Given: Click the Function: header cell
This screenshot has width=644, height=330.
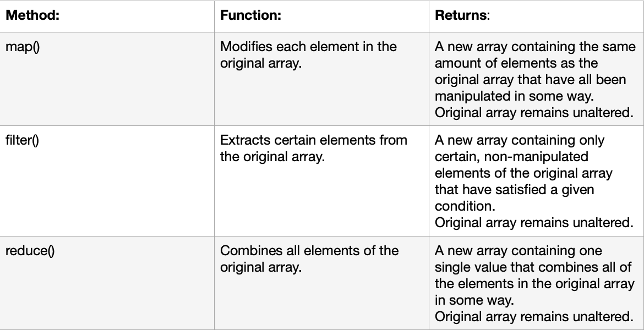Looking at the screenshot, I should 321,16.
